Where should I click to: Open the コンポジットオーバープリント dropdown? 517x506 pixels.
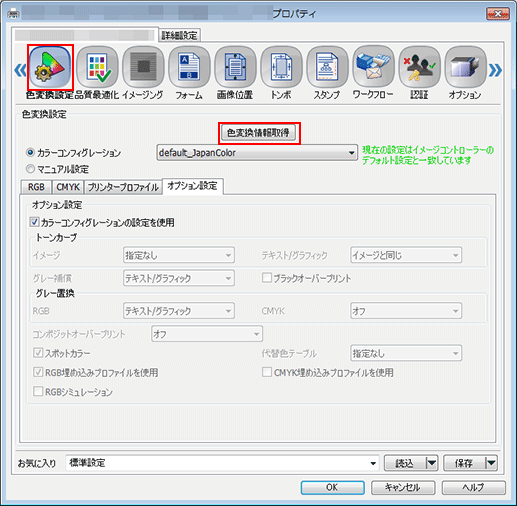(207, 334)
